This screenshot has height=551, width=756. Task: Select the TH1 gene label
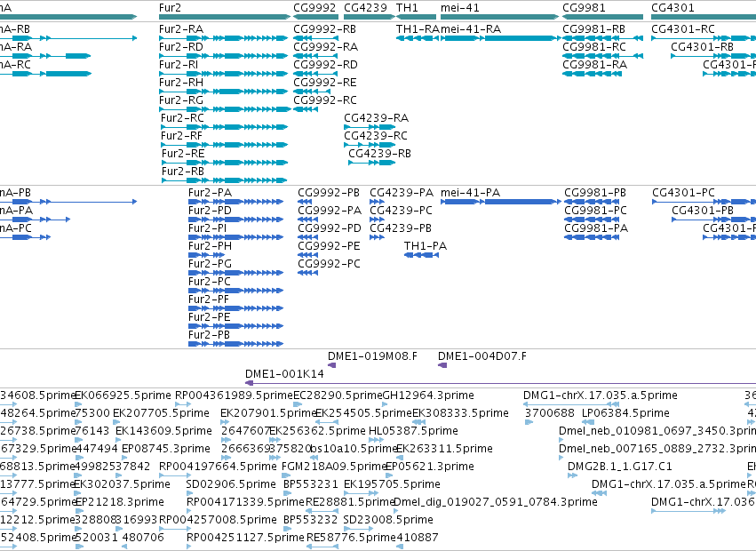tap(407, 8)
